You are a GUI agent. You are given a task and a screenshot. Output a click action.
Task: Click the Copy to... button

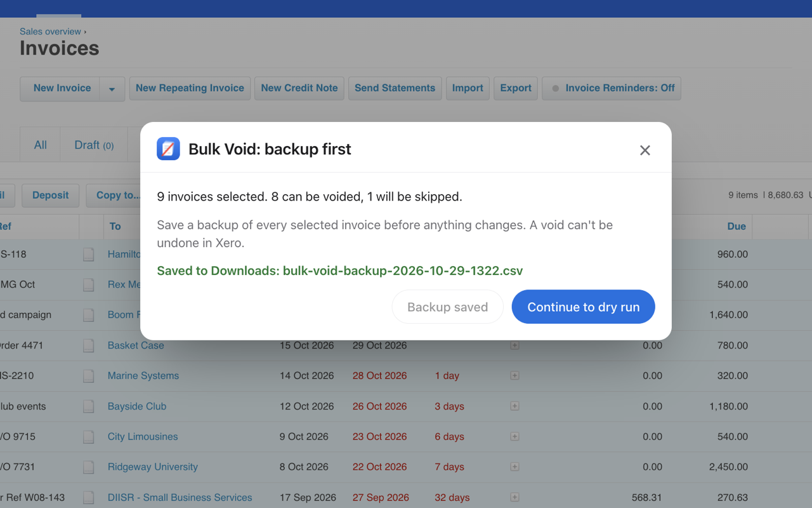[118, 195]
